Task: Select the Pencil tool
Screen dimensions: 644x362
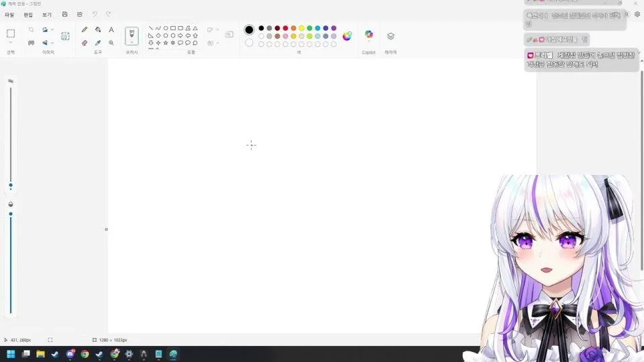Action: click(x=85, y=29)
